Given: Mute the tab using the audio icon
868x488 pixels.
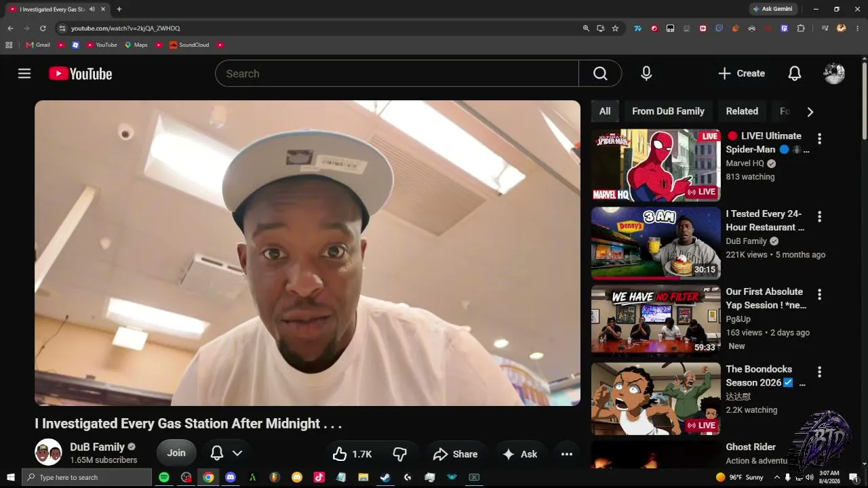Looking at the screenshot, I should (92, 9).
